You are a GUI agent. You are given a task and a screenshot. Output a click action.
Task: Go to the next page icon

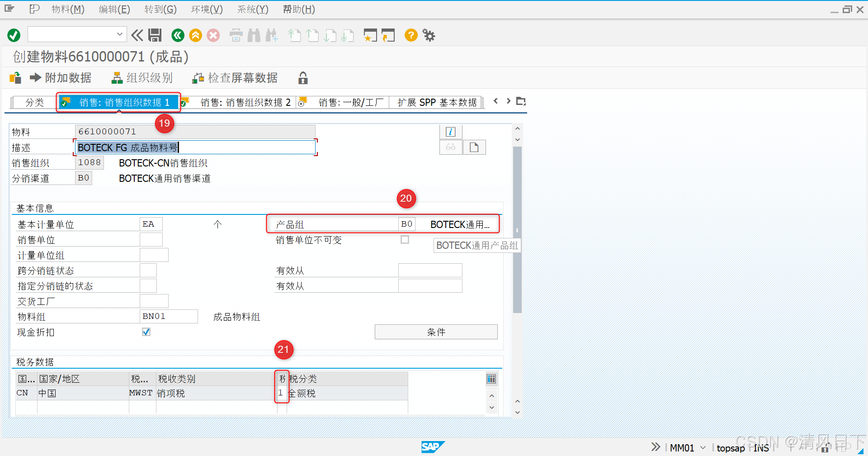point(330,35)
